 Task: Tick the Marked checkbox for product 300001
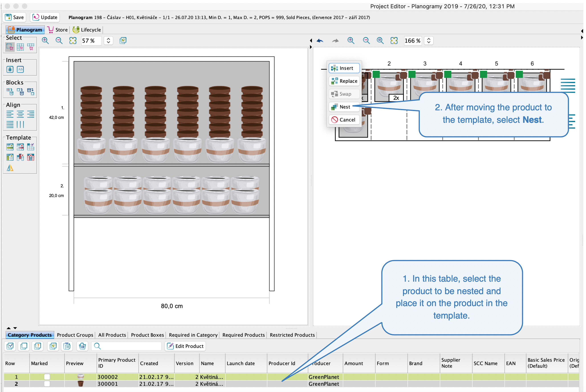click(x=47, y=384)
